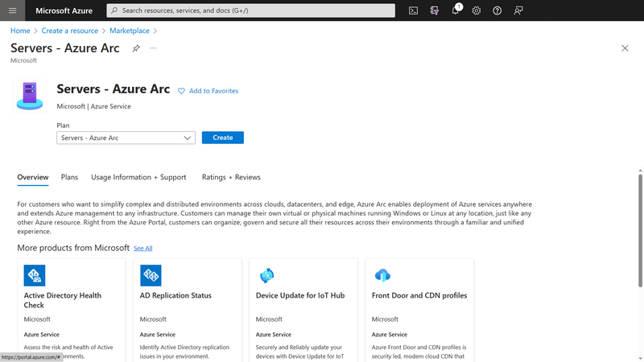Click the Create button

(x=222, y=138)
